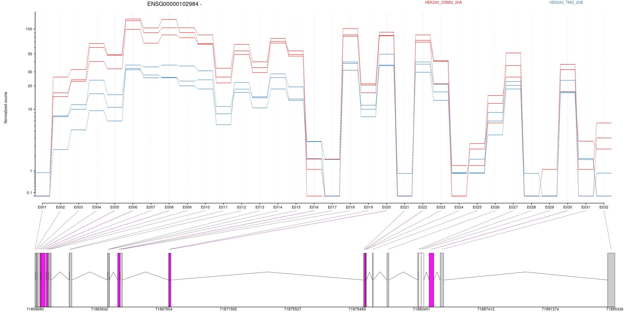
Task: Click exon label E031
Action: click(586, 207)
